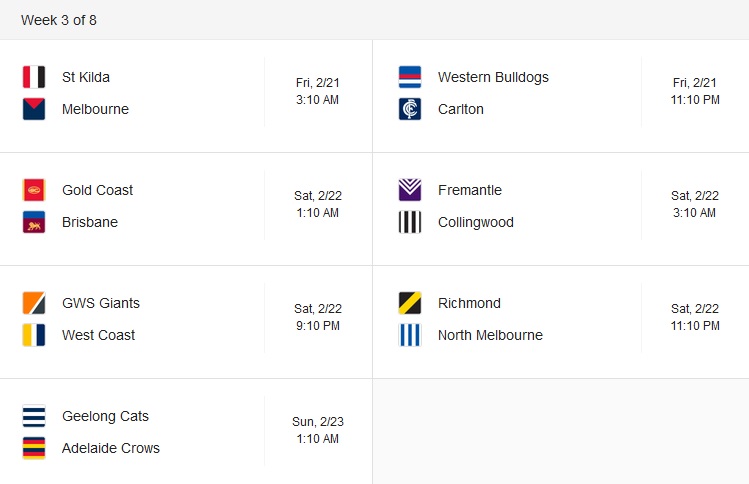
Task: Click the Collingwood striped logo
Action: tap(410, 222)
